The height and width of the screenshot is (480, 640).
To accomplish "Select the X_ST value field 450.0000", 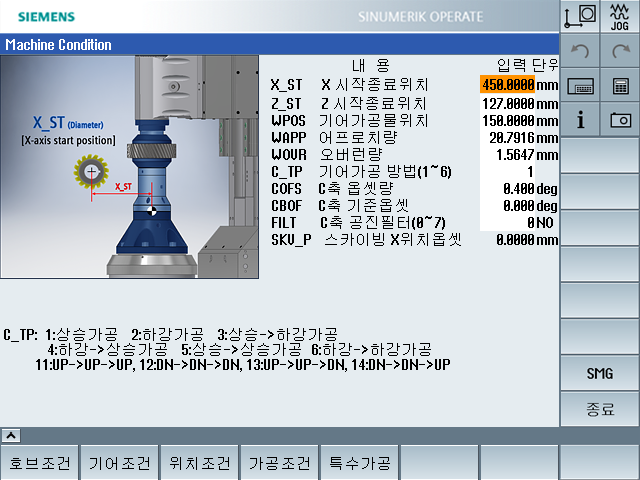I will (507, 84).
